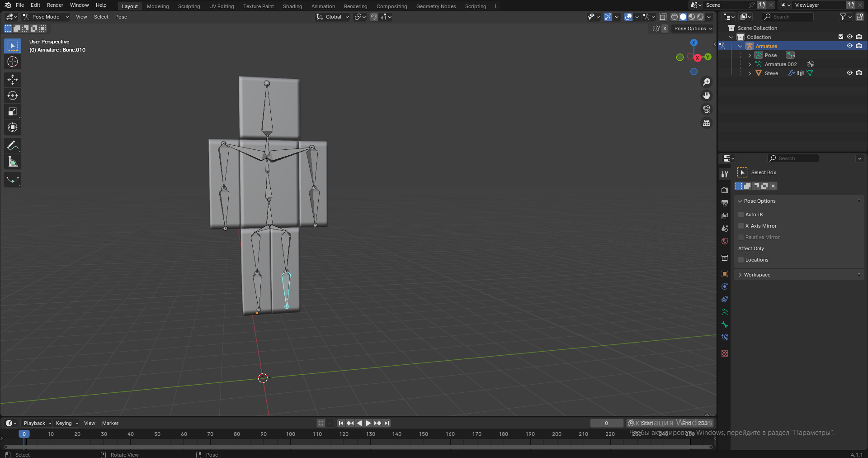Screen dimensions: 868x458
Task: Toggle Collection exclude checkbox in outliner
Action: click(841, 37)
